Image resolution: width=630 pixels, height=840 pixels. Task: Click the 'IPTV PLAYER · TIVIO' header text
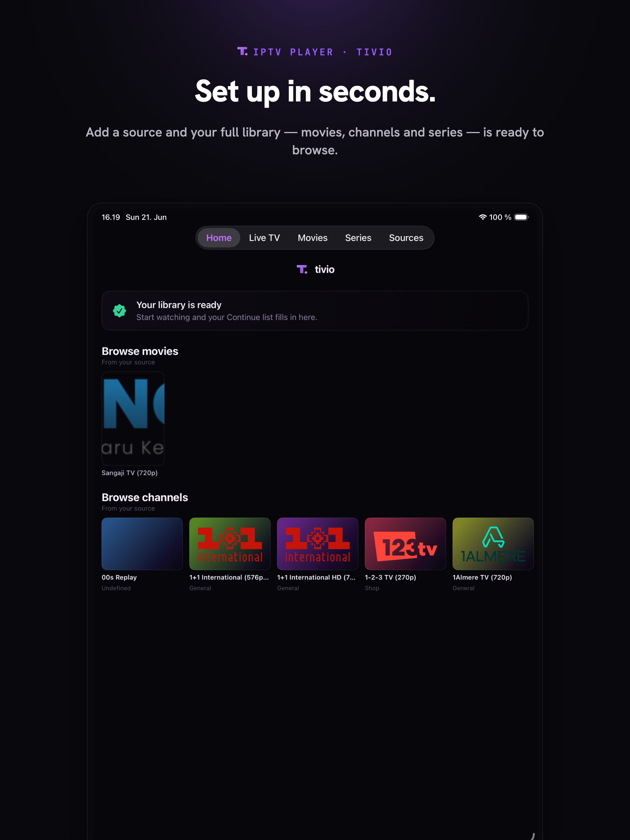(x=323, y=52)
